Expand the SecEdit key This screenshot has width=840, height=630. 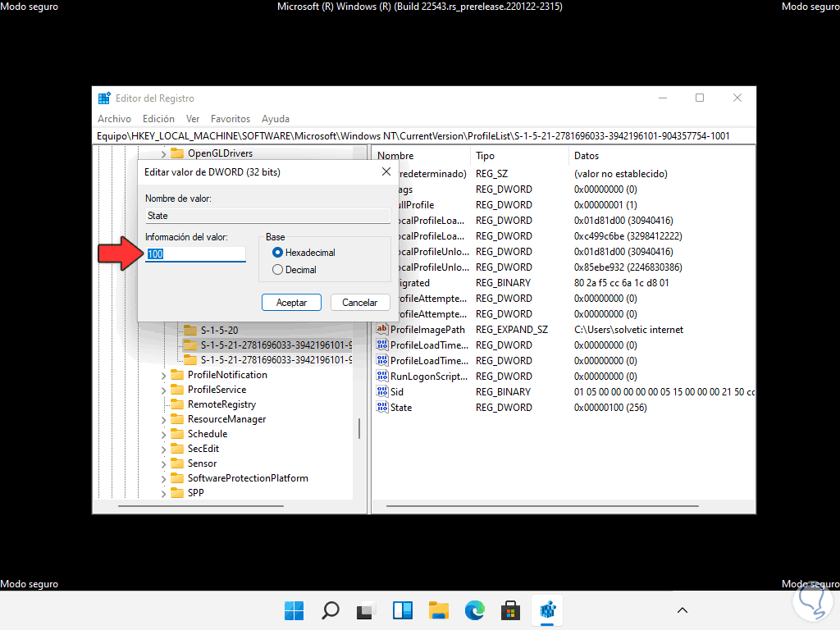(163, 450)
